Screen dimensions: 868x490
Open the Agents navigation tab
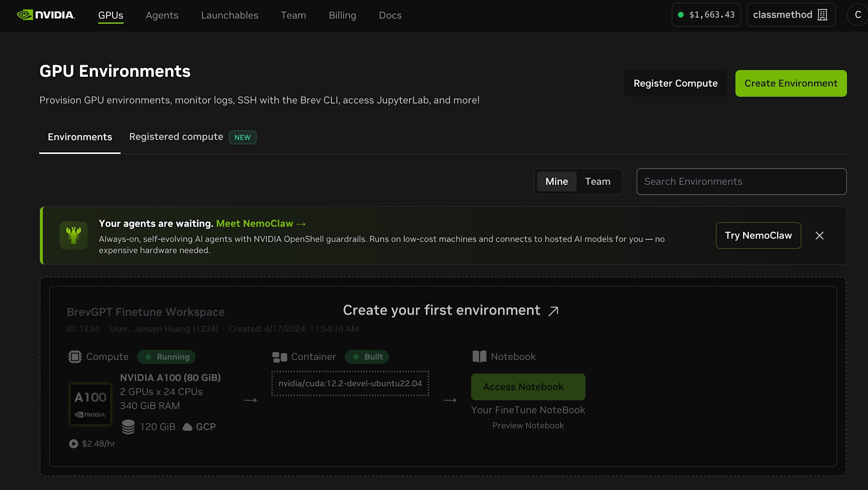click(162, 15)
